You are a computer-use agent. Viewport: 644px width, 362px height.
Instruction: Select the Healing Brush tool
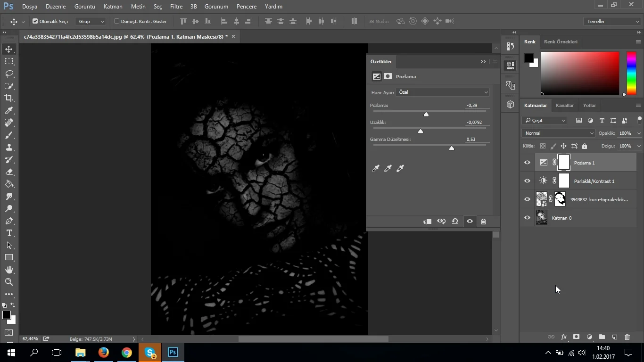coord(9,123)
